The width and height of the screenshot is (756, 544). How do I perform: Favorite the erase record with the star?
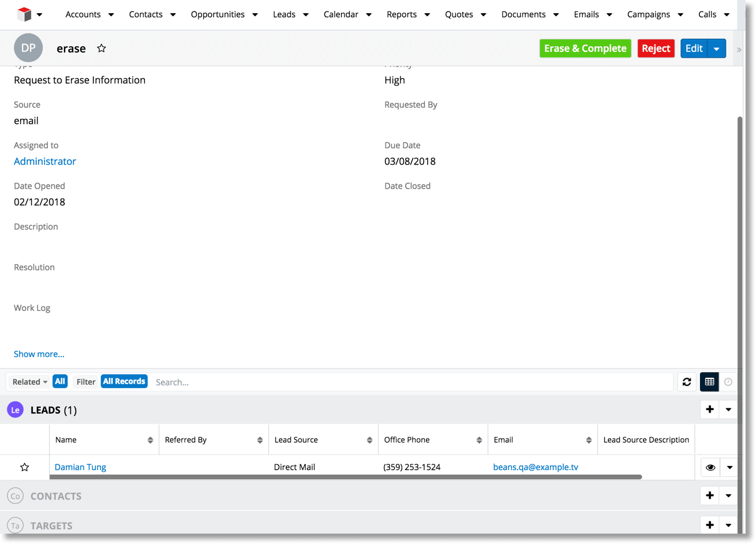pos(102,48)
